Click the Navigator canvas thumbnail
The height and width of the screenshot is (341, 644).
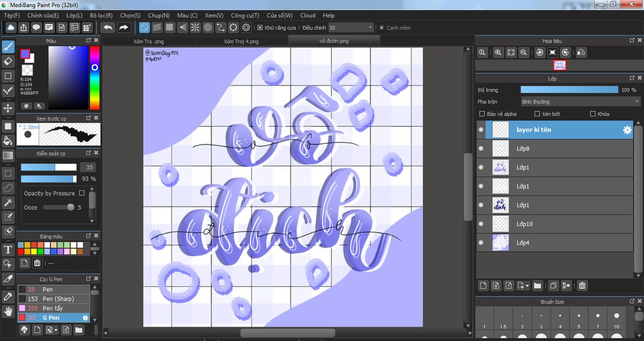click(x=559, y=65)
